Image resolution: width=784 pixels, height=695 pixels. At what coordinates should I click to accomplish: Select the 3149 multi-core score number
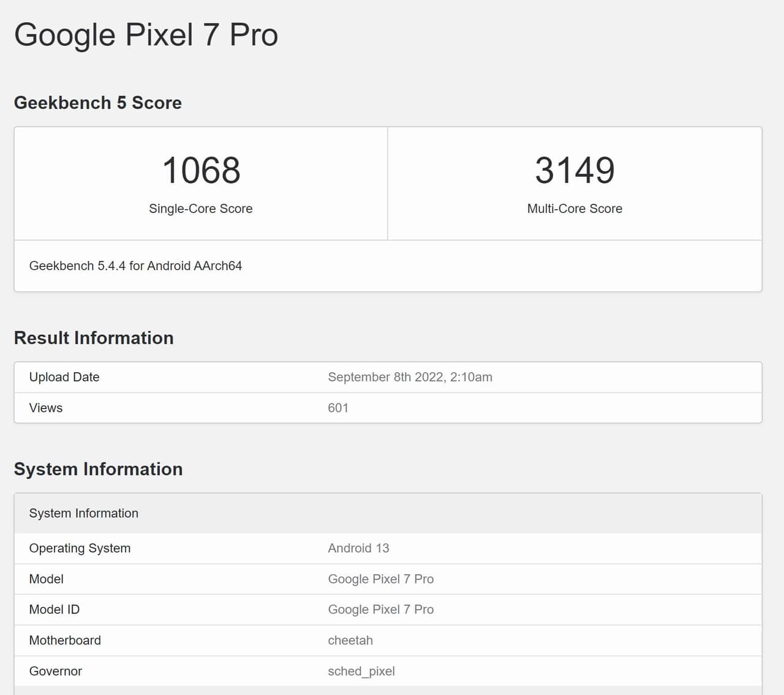[x=575, y=170]
